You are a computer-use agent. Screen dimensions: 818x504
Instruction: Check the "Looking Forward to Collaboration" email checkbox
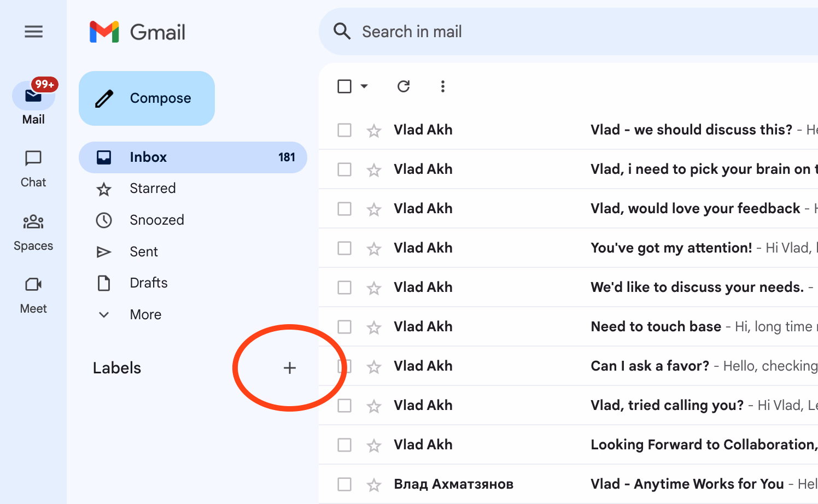[x=344, y=445]
